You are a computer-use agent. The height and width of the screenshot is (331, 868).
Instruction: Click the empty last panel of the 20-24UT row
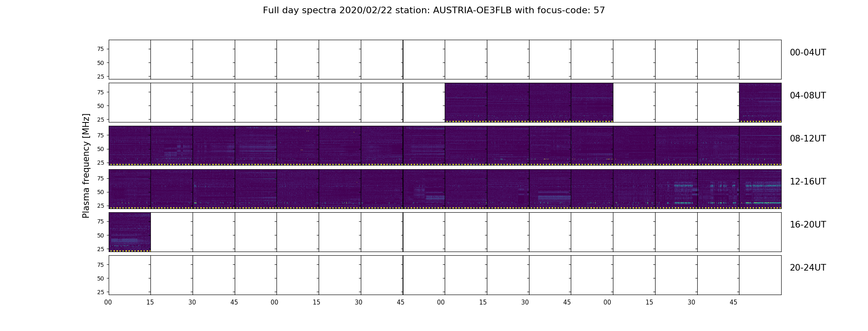(x=760, y=275)
